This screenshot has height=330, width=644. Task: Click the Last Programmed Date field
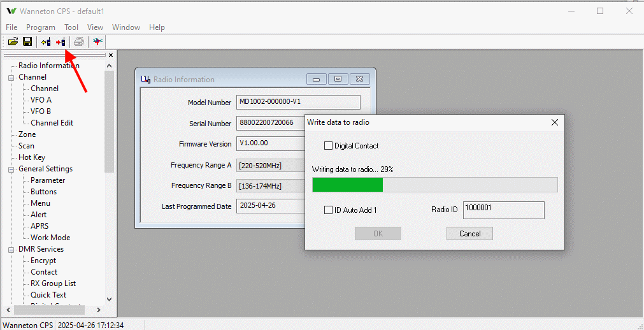pos(270,206)
